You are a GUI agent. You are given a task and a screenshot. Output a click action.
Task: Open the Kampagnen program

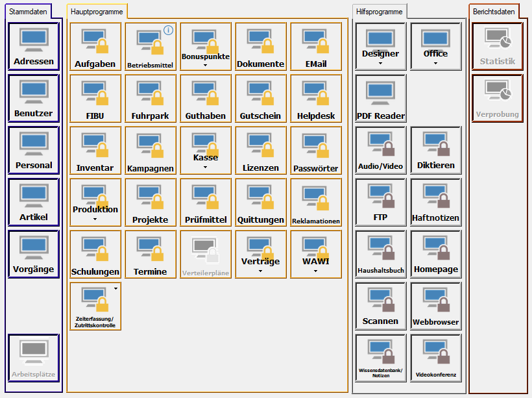pyautogui.click(x=151, y=151)
